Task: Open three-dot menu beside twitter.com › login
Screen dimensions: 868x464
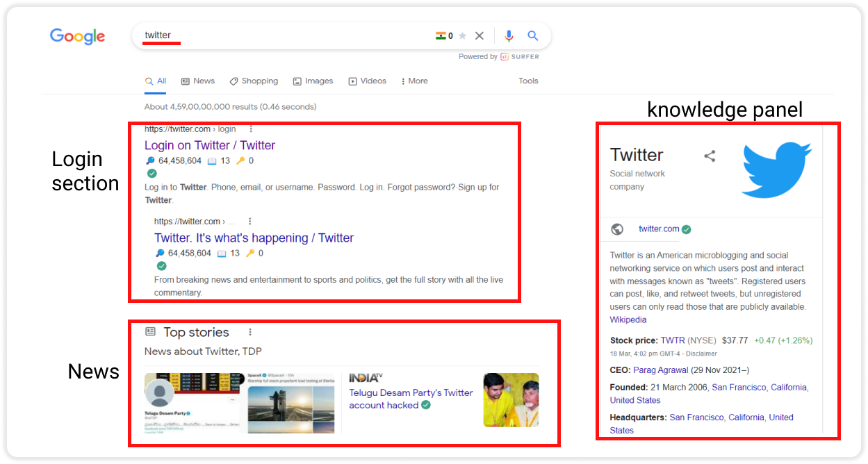Action: (251, 129)
